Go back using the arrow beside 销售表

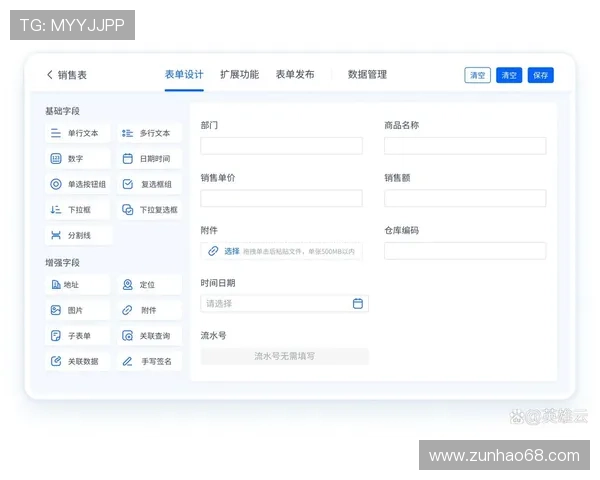[49, 75]
